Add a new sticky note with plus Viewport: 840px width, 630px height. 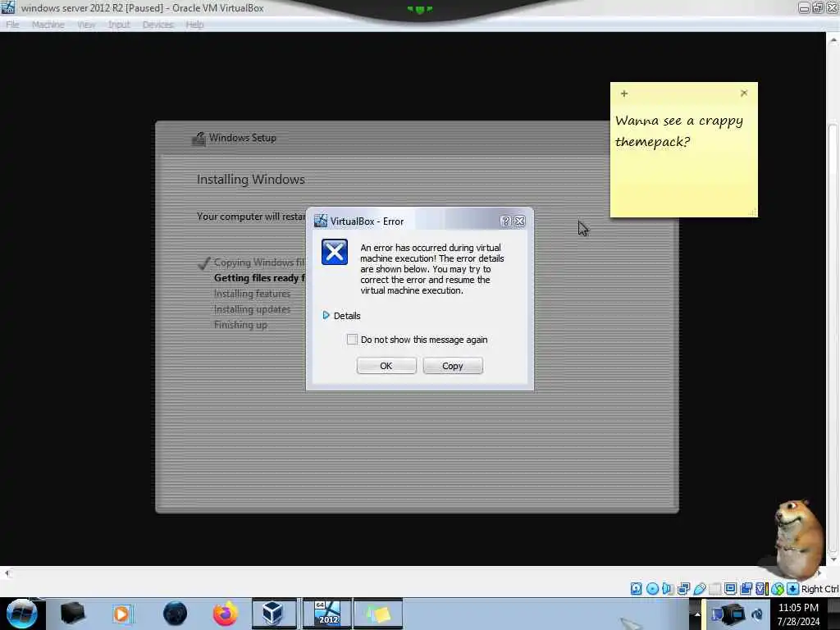(x=624, y=94)
